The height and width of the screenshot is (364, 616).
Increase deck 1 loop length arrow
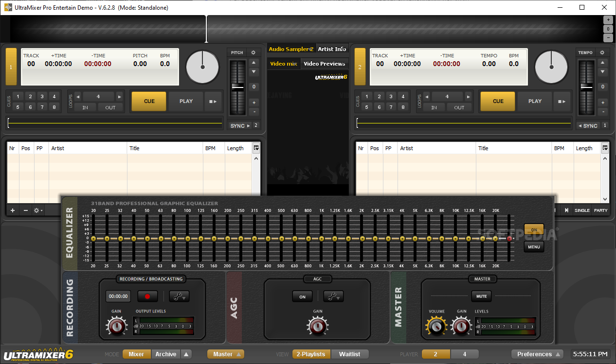coord(119,96)
